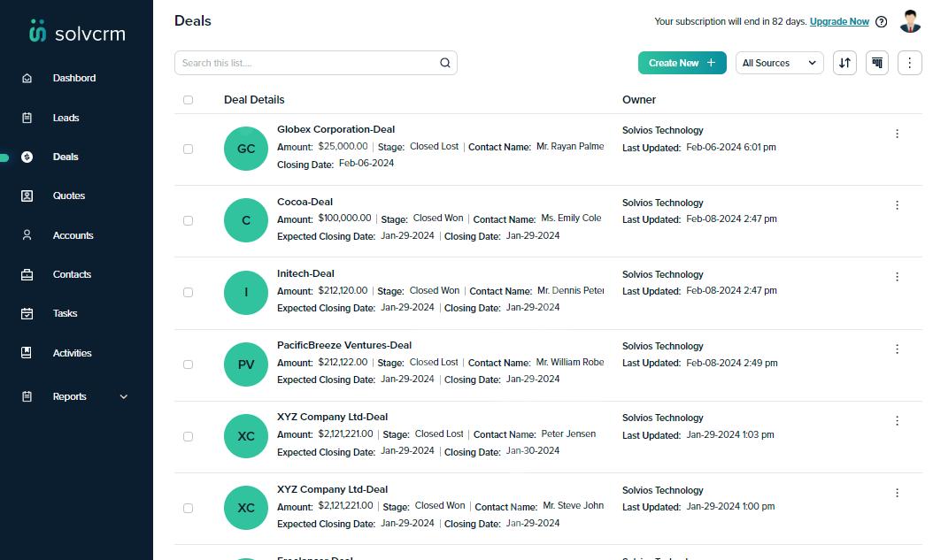933x560 pixels.
Task: Open row menu for PacificBreeze Ventures-Deal
Action: tap(898, 349)
